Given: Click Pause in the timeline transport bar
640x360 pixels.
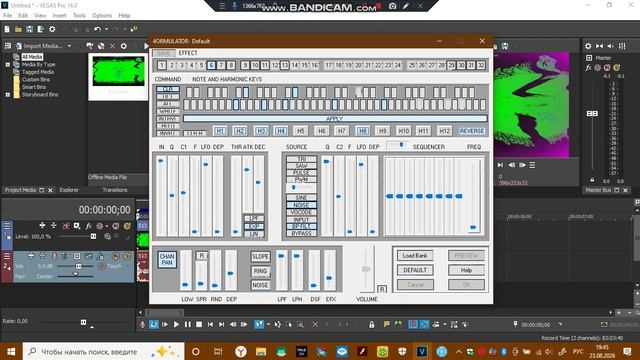Looking at the screenshot, I should pos(187,324).
